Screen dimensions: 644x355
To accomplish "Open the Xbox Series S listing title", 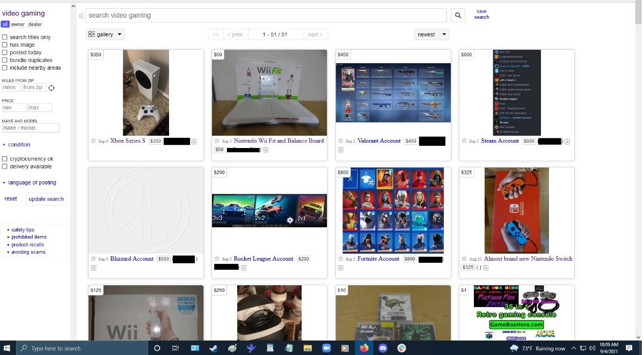I will point(128,141).
